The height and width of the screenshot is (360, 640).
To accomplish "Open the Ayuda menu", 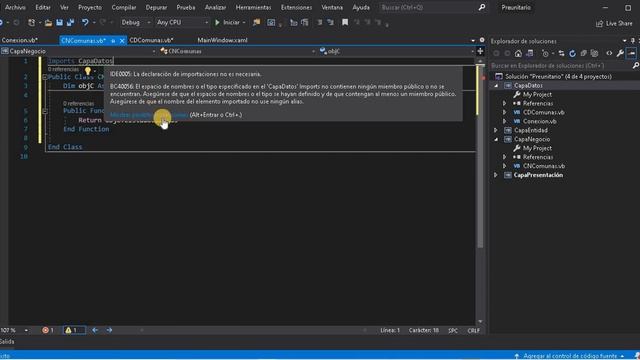I will coord(361,7).
